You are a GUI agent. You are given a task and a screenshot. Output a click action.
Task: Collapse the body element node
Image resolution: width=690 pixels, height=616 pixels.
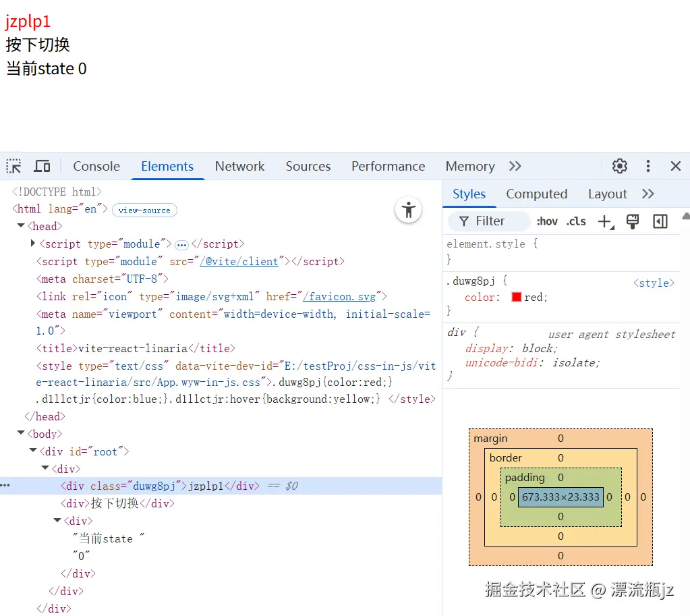click(x=21, y=433)
